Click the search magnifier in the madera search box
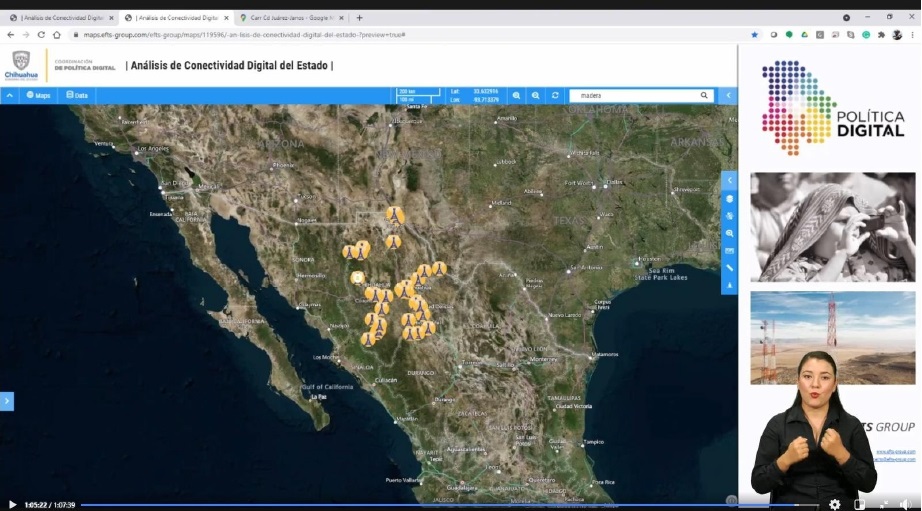Screen dimensions: 922x511 (x=704, y=96)
